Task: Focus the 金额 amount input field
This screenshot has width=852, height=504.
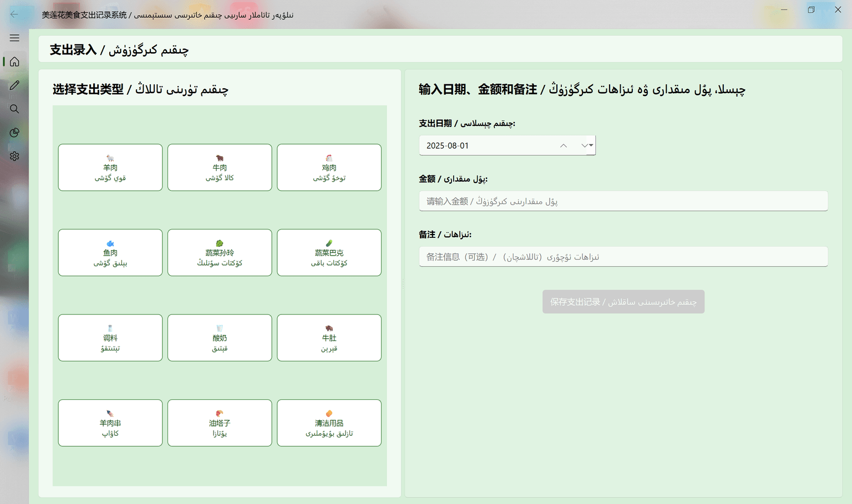Action: [623, 201]
